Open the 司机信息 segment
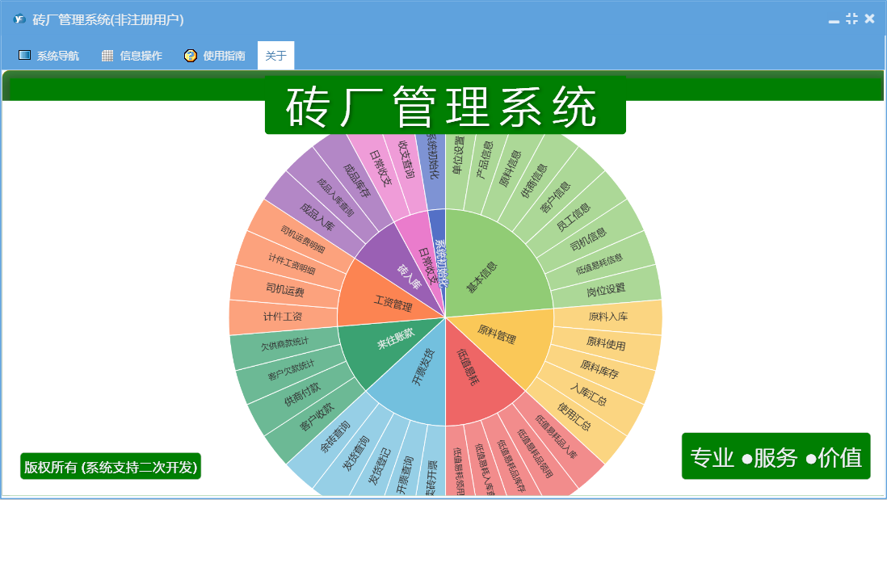This screenshot has height=588, width=887. (586, 240)
